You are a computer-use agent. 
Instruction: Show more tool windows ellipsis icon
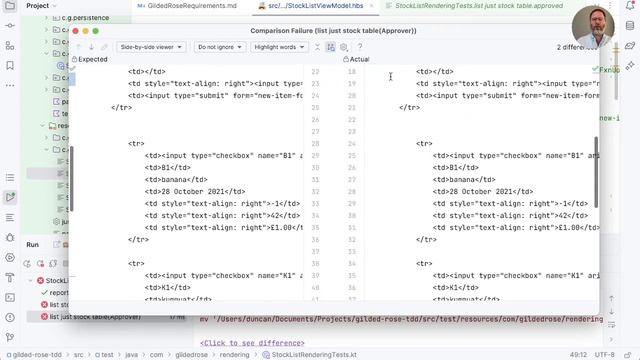(10, 85)
